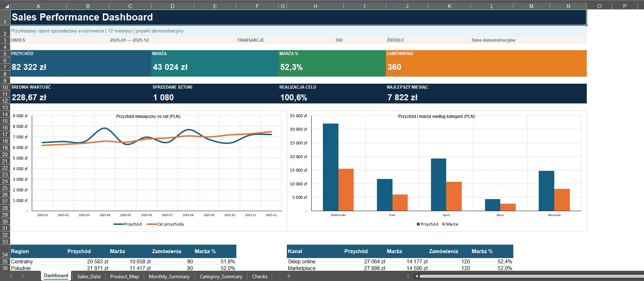This screenshot has width=644, height=281.
Task: Switch to the Product_Map sheet tab
Action: (124, 276)
